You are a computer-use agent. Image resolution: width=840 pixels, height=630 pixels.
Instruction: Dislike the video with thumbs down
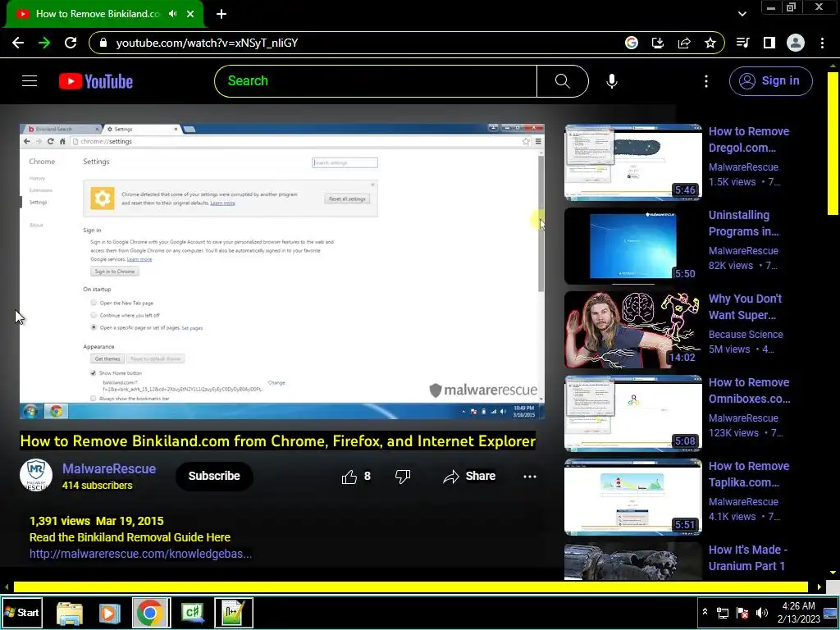[403, 477]
